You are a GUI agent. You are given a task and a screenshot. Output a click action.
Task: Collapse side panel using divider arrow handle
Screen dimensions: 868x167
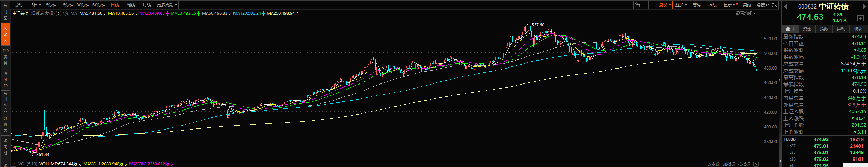780,160
